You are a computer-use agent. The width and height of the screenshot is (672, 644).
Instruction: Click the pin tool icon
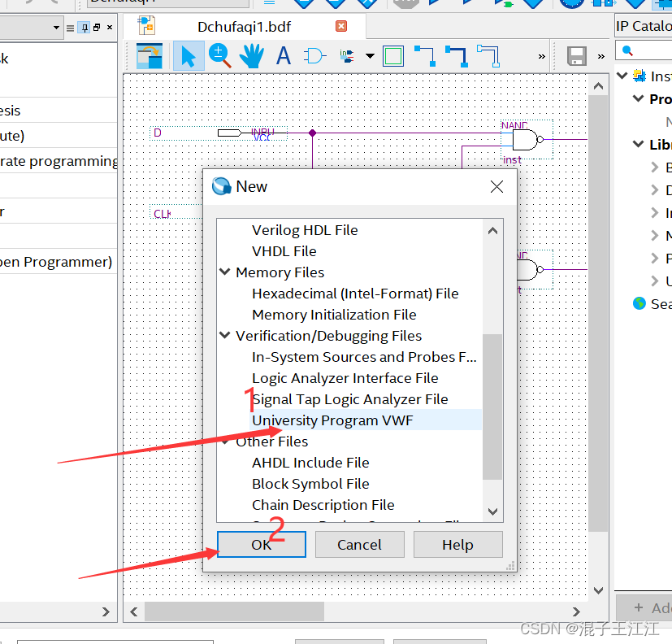(347, 56)
